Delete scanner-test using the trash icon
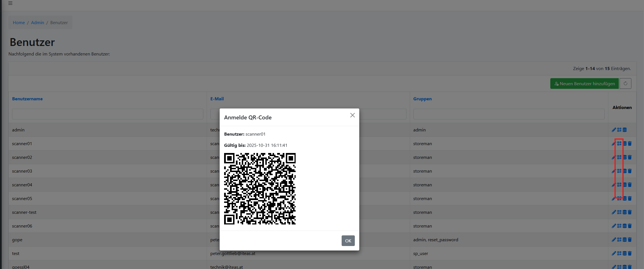Screen dimensions: 644x269 click(630, 212)
